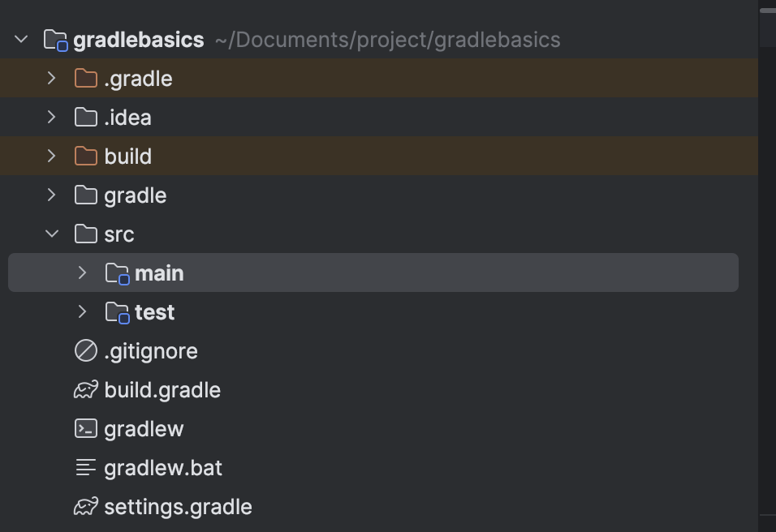Click the build.gradle elephant icon
The height and width of the screenshot is (532, 776).
pos(85,390)
